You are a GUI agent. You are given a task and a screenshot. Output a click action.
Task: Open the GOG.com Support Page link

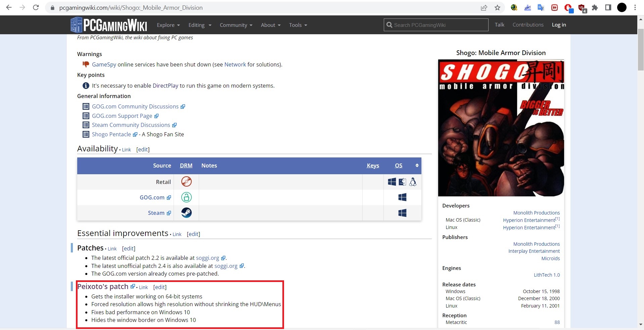coord(122,116)
